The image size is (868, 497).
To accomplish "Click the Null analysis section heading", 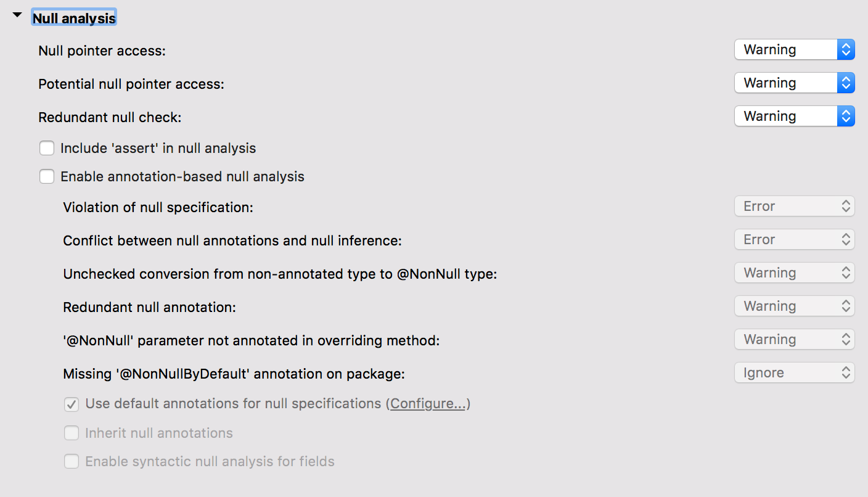I will click(74, 18).
